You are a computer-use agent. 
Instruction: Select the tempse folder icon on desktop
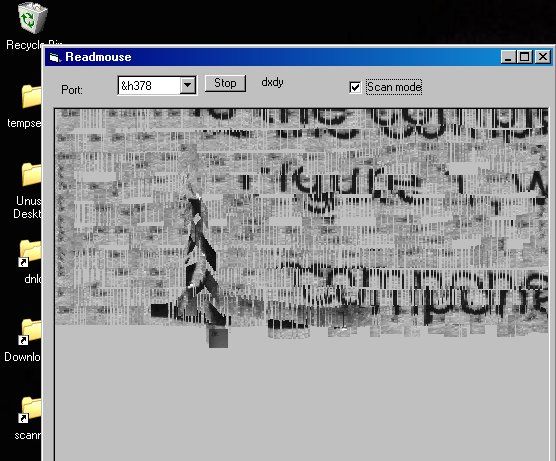pos(31,96)
